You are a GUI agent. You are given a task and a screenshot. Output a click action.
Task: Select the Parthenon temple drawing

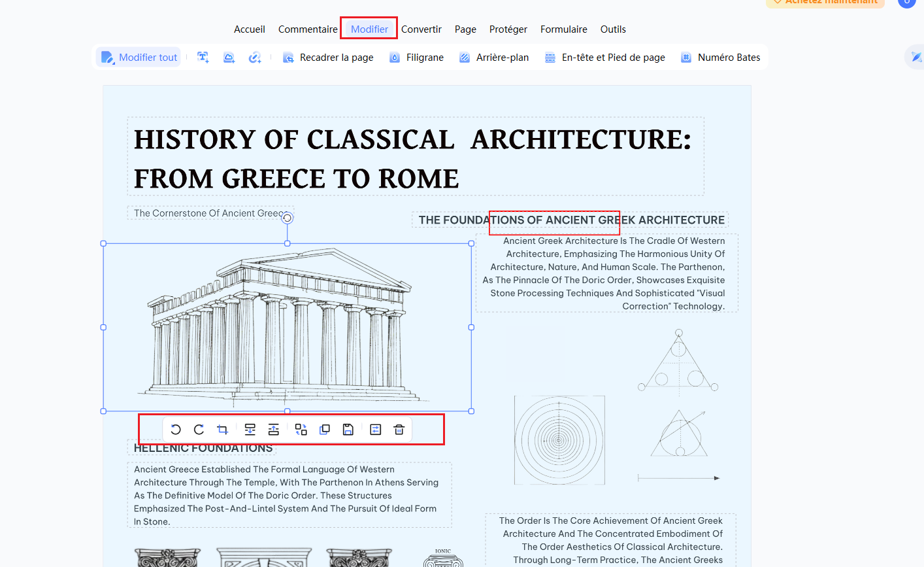click(288, 327)
